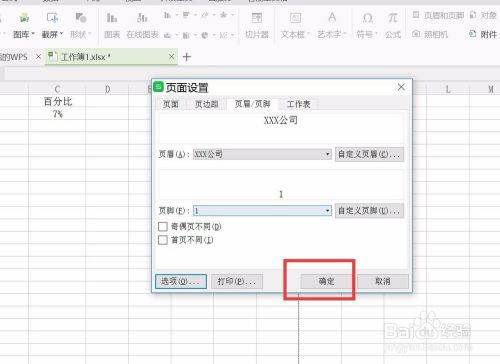500x364 pixels.
Task: Enable the 首页不同 checkbox
Action: click(x=163, y=240)
